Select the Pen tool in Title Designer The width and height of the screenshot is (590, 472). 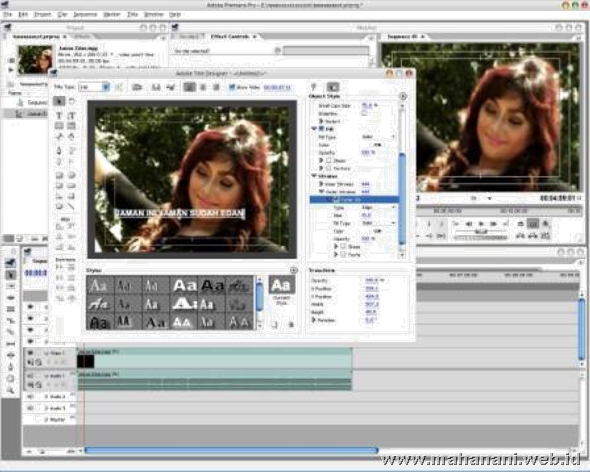click(59, 151)
